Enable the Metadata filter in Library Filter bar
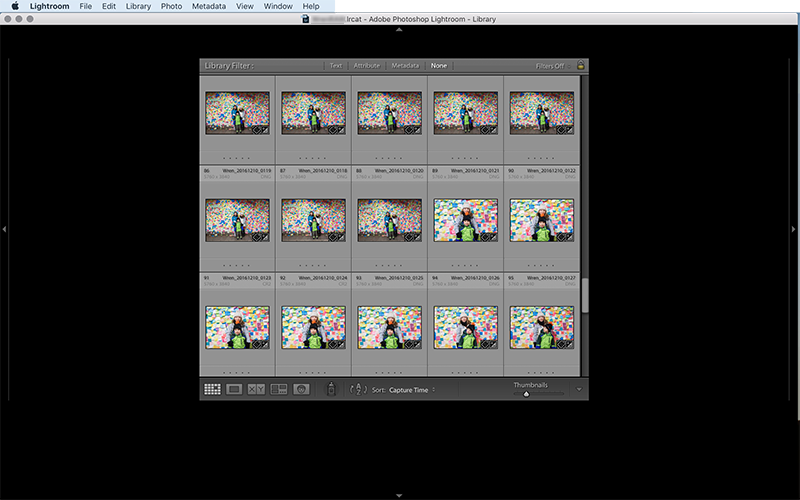The width and height of the screenshot is (800, 500). [405, 66]
